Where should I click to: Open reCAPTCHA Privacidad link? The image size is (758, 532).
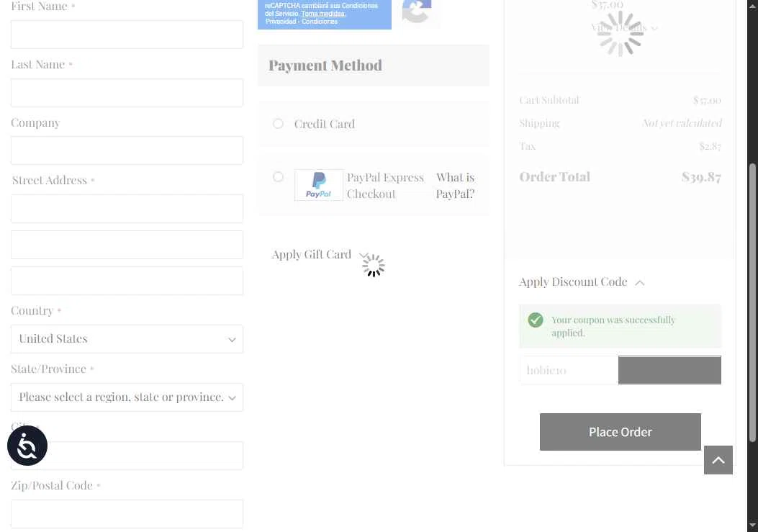point(281,22)
